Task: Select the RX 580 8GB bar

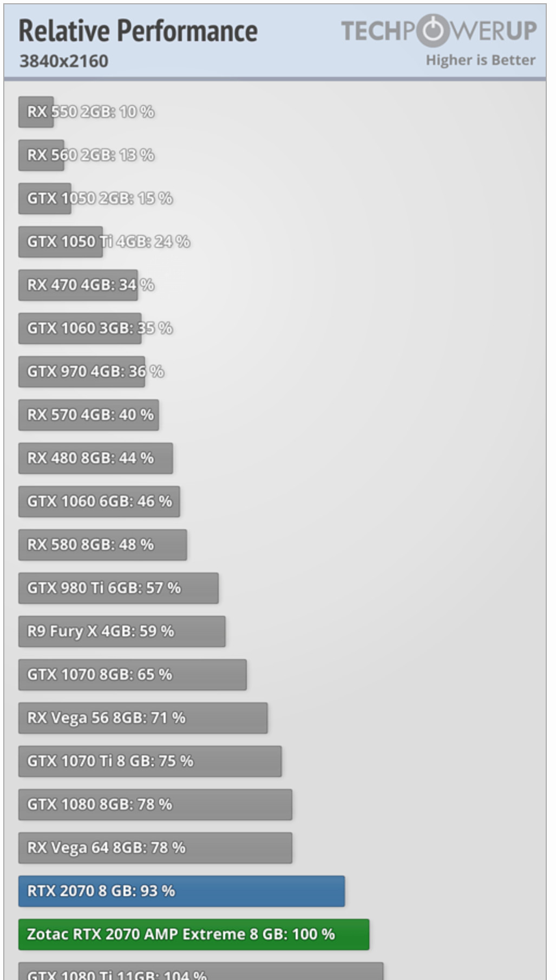Action: [103, 545]
